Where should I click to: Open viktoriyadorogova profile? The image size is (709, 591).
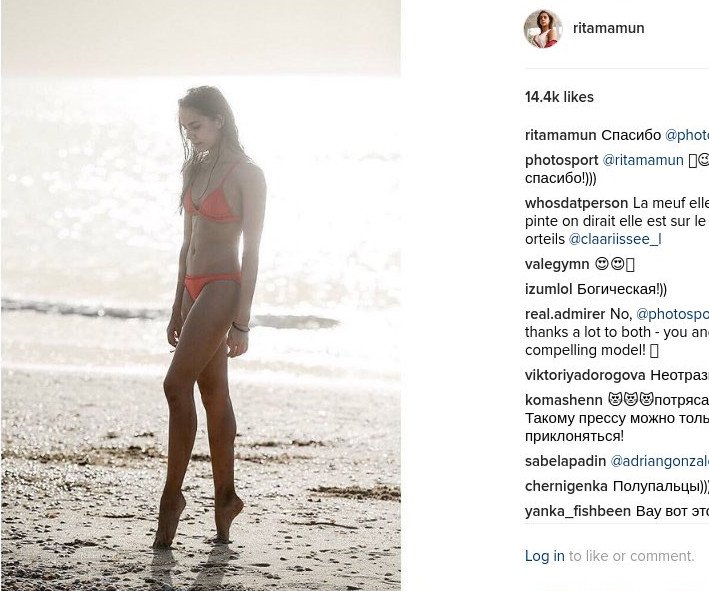pyautogui.click(x=585, y=375)
